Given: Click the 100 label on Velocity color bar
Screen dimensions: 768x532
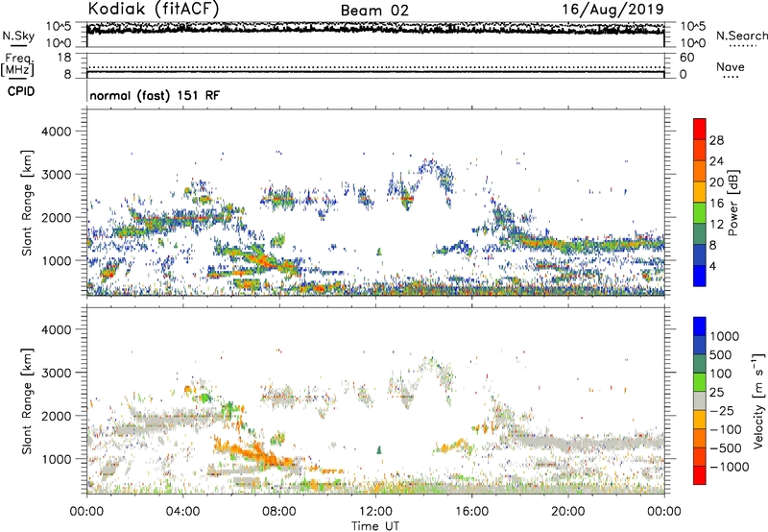Looking at the screenshot, I should click(x=721, y=374).
